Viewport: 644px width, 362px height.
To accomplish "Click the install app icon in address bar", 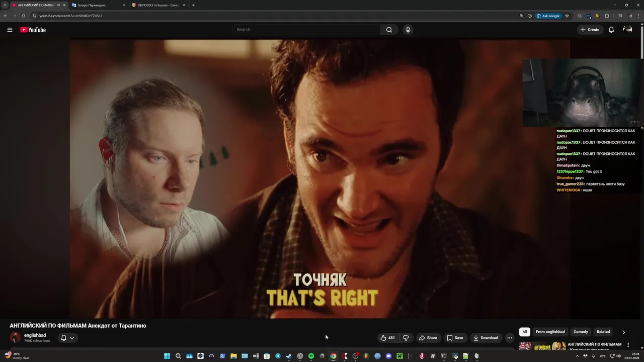I will pos(530,16).
